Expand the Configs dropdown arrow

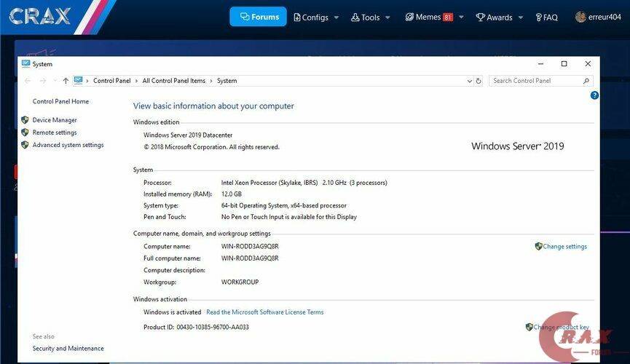point(336,17)
